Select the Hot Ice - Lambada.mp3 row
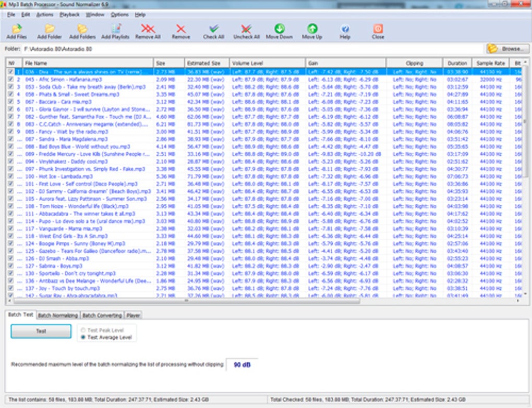Viewport: 532px width, 408px height. click(264, 176)
